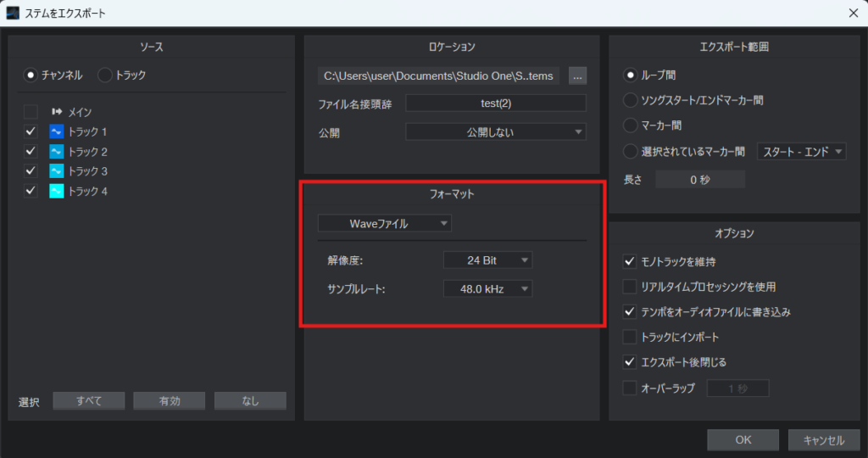Click the export location path field

(x=438, y=75)
